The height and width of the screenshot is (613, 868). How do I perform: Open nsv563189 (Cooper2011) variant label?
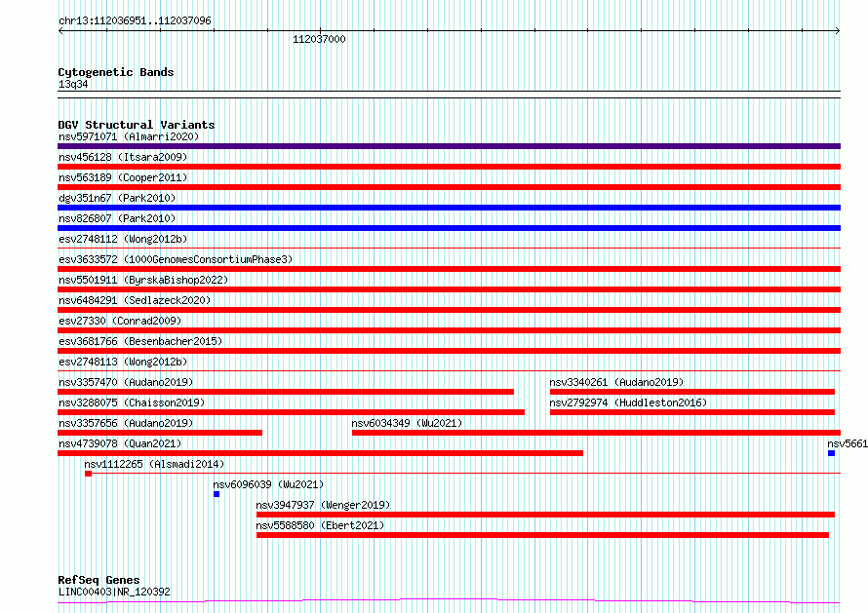pyautogui.click(x=123, y=177)
